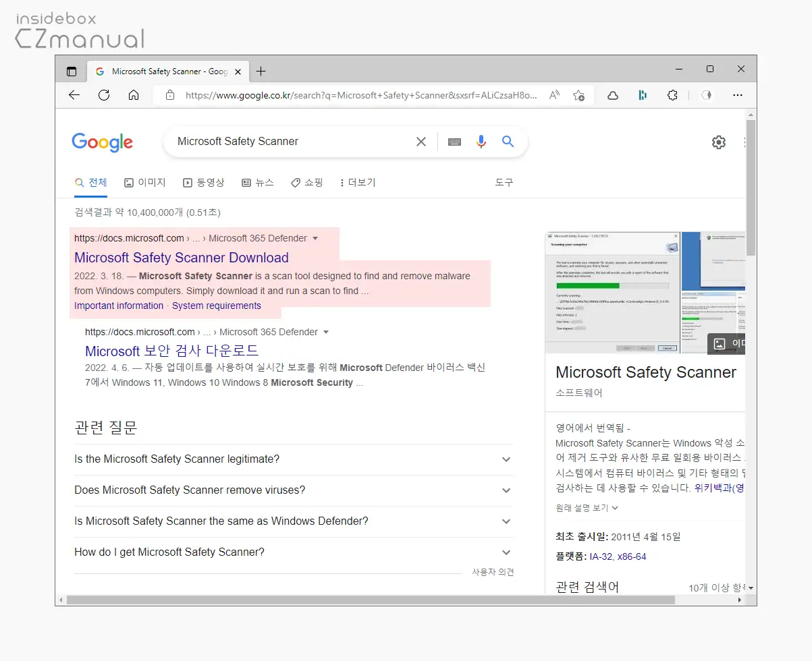Open the green bars extension icon
This screenshot has width=812, height=661.
pos(643,95)
